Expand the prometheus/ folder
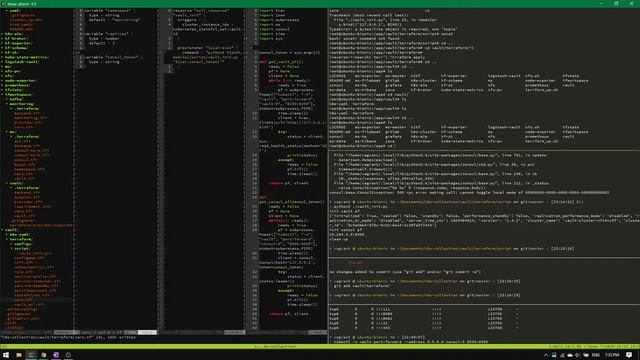640x360 pixels. (17, 85)
